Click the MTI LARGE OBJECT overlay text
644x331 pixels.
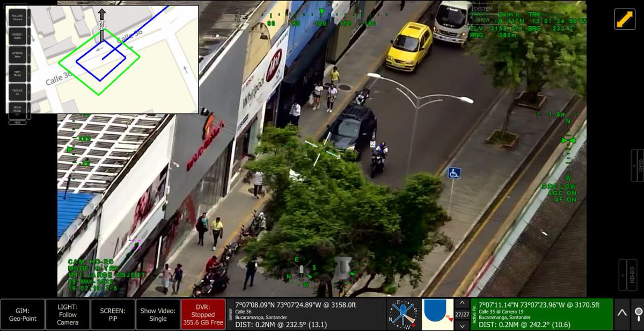click(106, 275)
